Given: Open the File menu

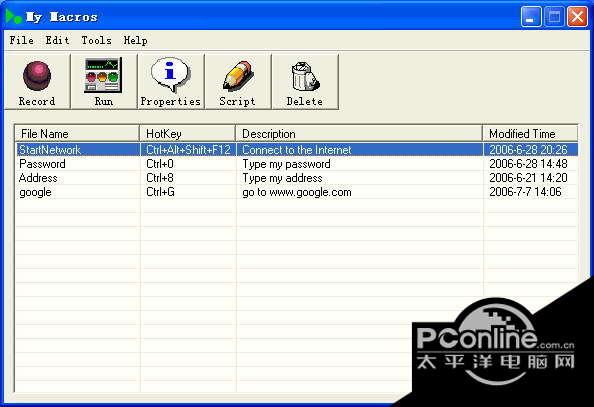Looking at the screenshot, I should 22,40.
